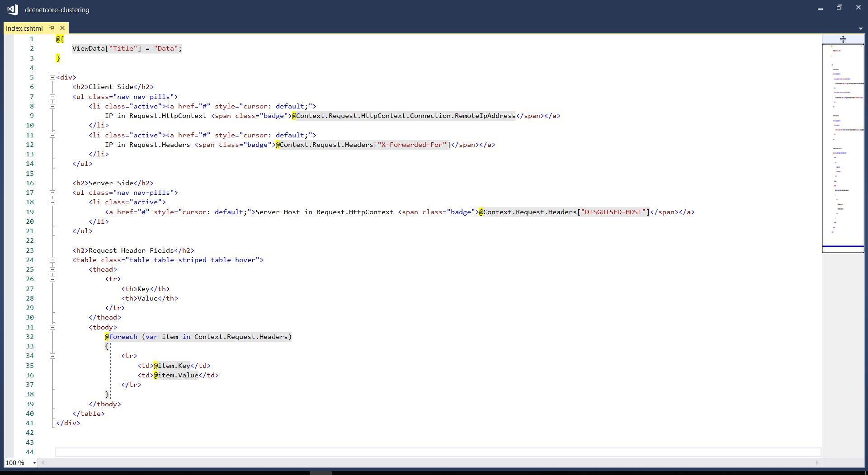Toggle outlining for the first nav-pills ul
868x475 pixels.
[x=52, y=97]
